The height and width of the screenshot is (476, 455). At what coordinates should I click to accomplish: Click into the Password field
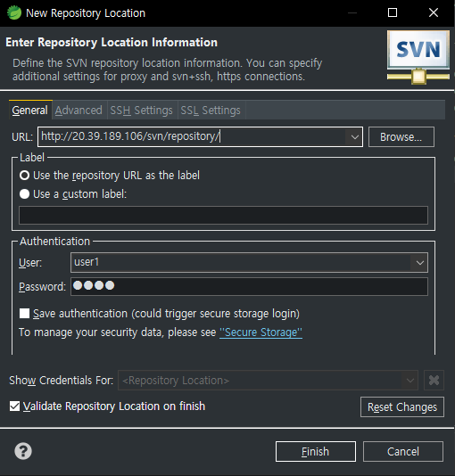(249, 286)
